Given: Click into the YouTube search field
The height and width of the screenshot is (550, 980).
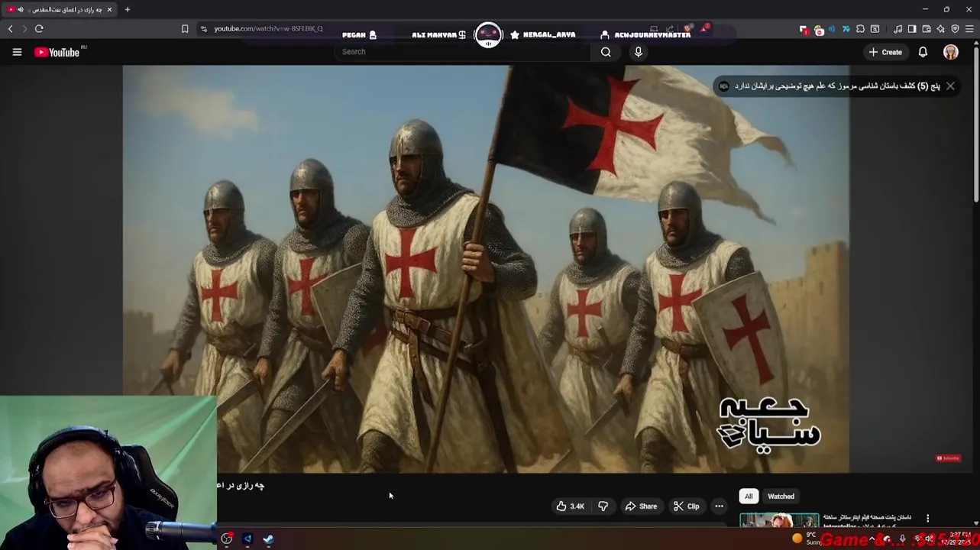Looking at the screenshot, I should [462, 52].
